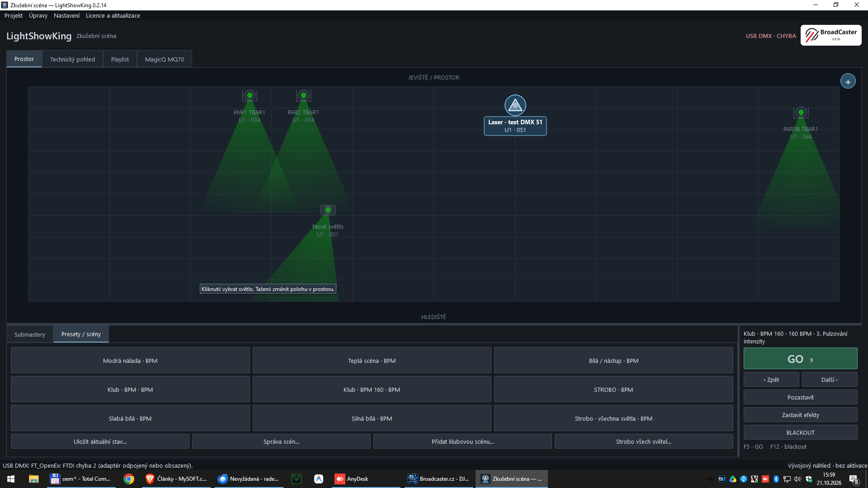Open Google Chrome from the taskbar

(129, 479)
